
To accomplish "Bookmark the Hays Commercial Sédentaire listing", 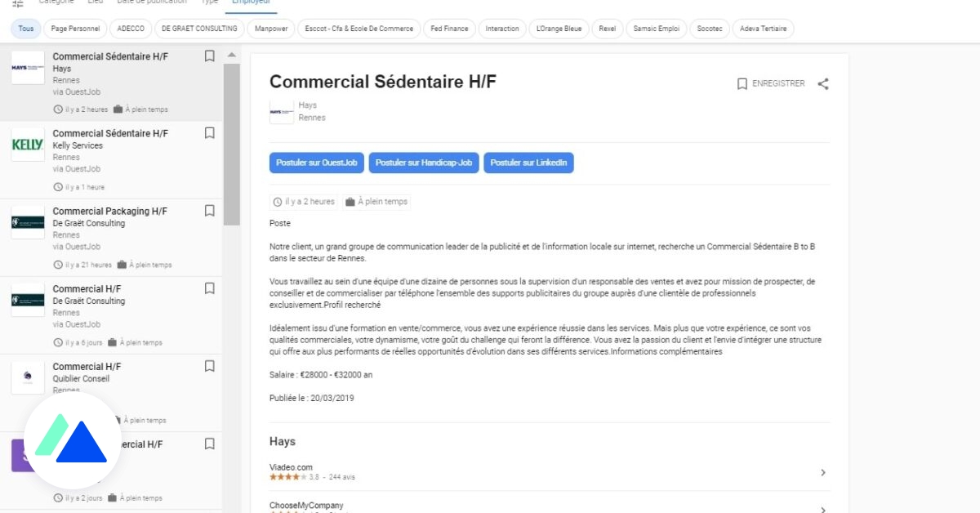I will (x=209, y=56).
